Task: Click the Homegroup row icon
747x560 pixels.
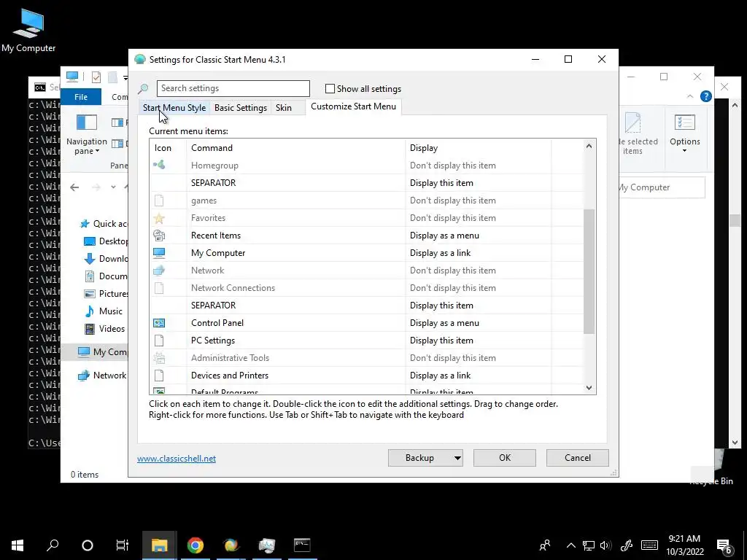Action: 159,166
